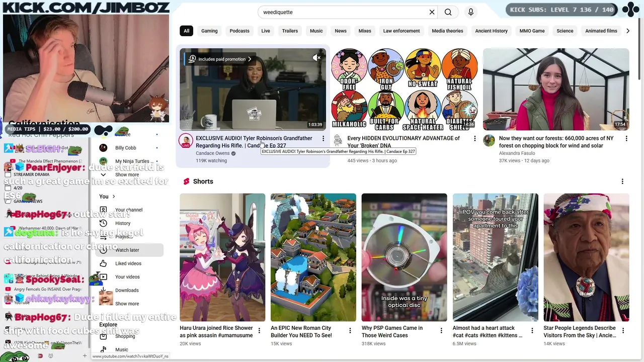Screen dimensions: 644x362
Task: Open the 'EXCLUSIVE AUDIO! Tyler Robinson's Grandfather' video title
Action: tap(254, 142)
